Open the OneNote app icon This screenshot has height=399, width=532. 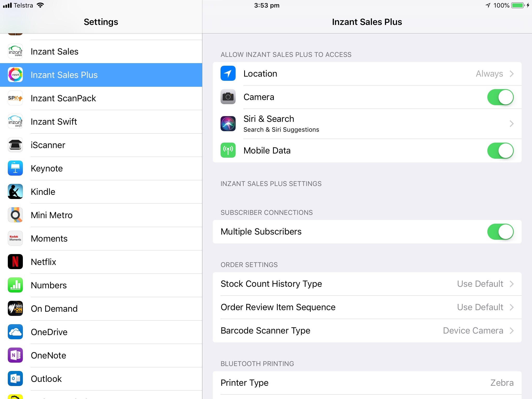coord(15,355)
